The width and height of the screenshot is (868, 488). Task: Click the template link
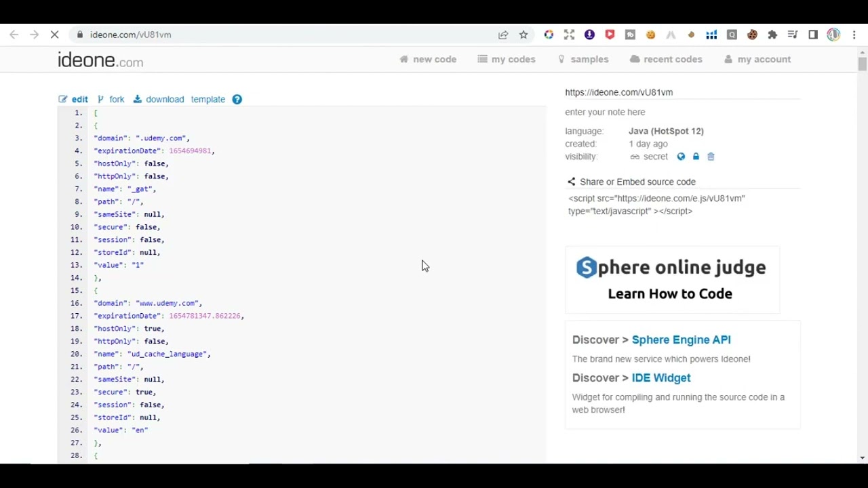pos(208,100)
